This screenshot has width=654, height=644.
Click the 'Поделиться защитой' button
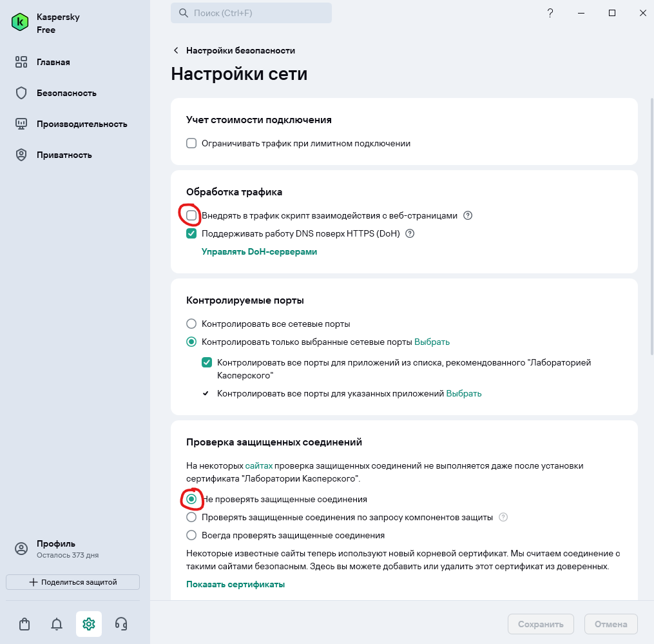click(73, 582)
